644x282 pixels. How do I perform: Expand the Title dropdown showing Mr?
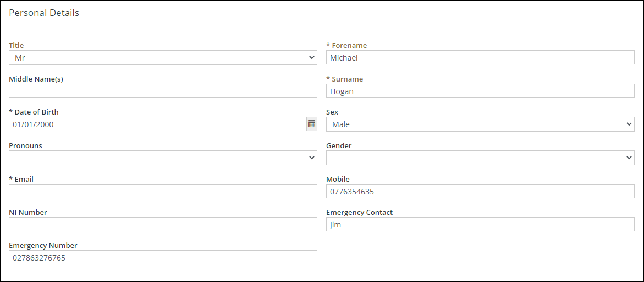[x=163, y=57]
